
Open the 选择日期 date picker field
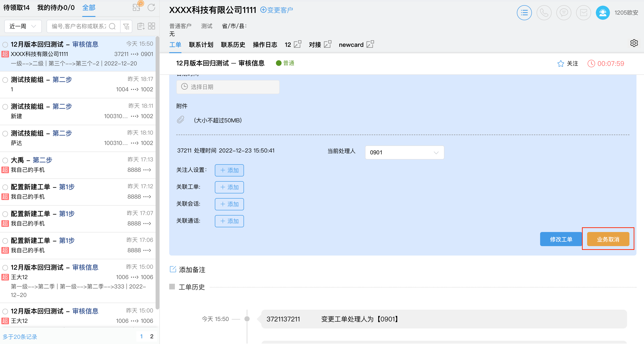228,87
